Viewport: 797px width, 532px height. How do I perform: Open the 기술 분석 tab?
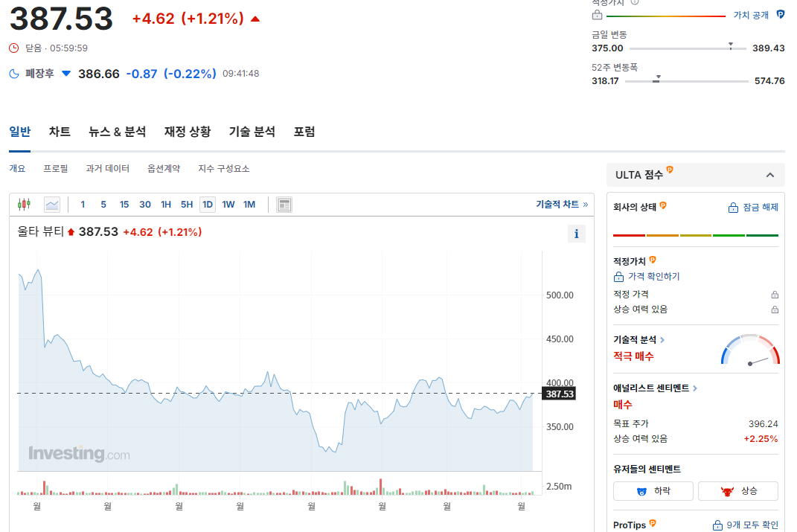[252, 132]
